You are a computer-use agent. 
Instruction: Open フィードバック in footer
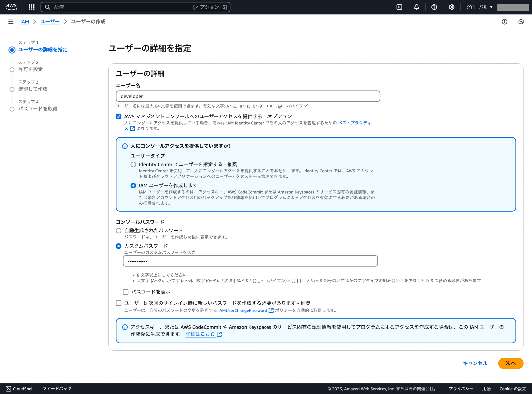pos(57,389)
